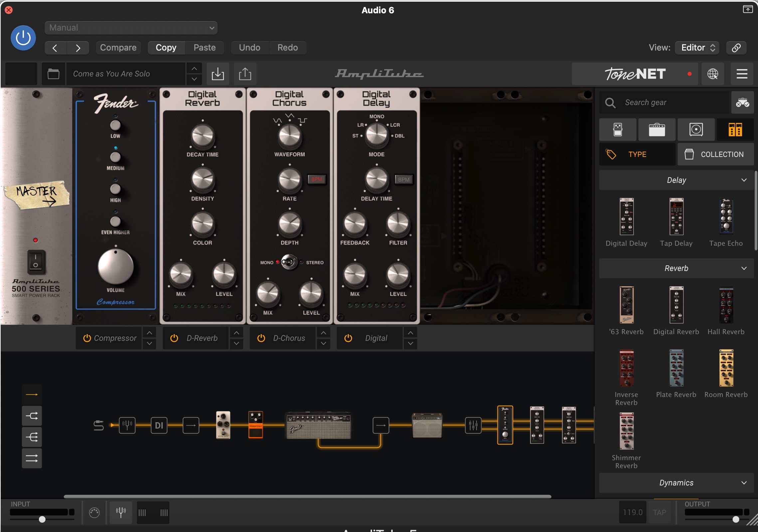This screenshot has width=758, height=532.
Task: Click the Copy button
Action: 166,48
